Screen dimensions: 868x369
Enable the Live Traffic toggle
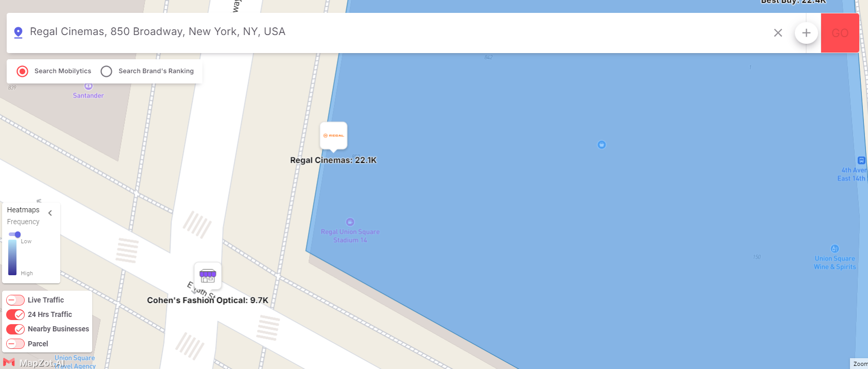(x=15, y=300)
